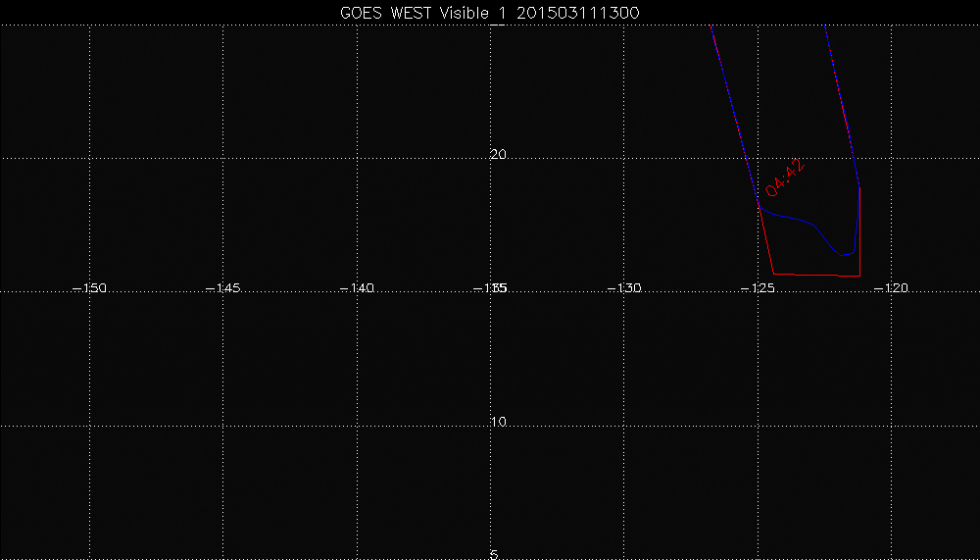The height and width of the screenshot is (560, 980).
Task: Click the lowest dip of the blue curve
Action: click(x=843, y=255)
